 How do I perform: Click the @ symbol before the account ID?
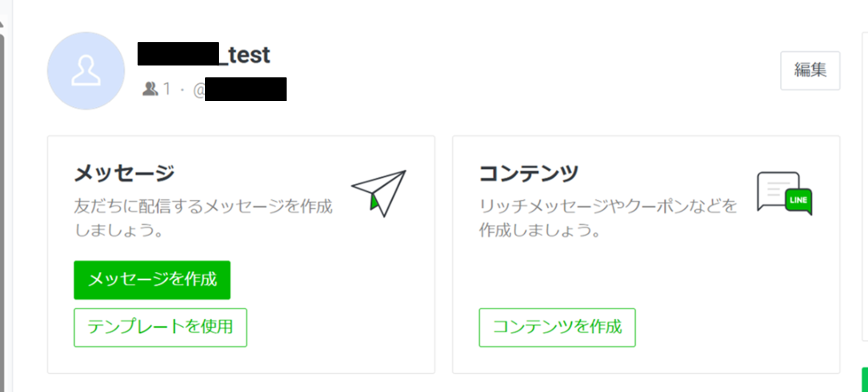click(x=199, y=90)
